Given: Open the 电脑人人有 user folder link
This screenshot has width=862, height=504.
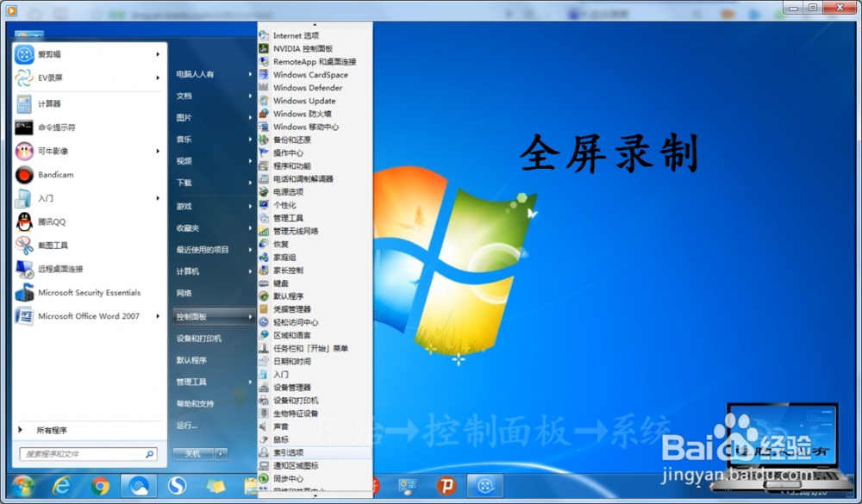Looking at the screenshot, I should 195,74.
